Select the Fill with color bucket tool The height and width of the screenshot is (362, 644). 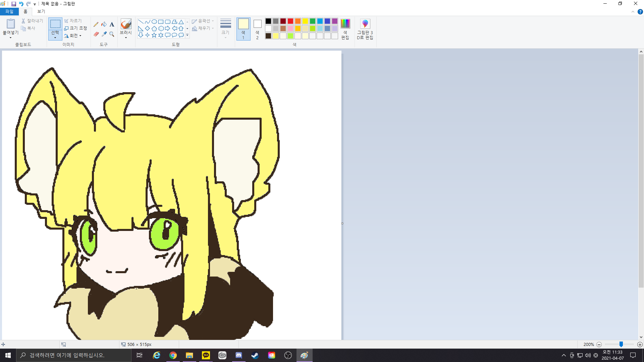point(104,24)
